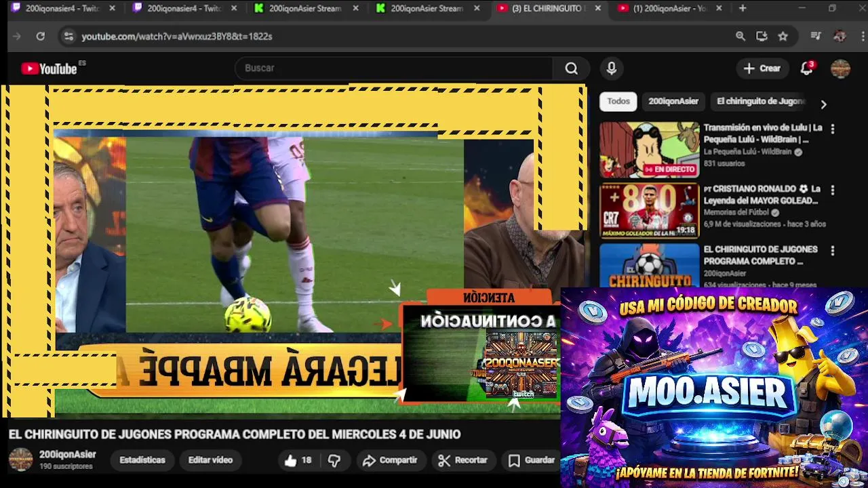
Task: Click Memorias del Fútbol channel name
Action: tap(736, 213)
